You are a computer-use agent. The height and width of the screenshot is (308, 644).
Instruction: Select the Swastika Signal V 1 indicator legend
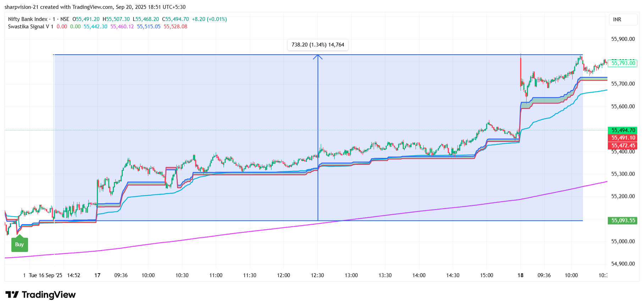pyautogui.click(x=31, y=27)
